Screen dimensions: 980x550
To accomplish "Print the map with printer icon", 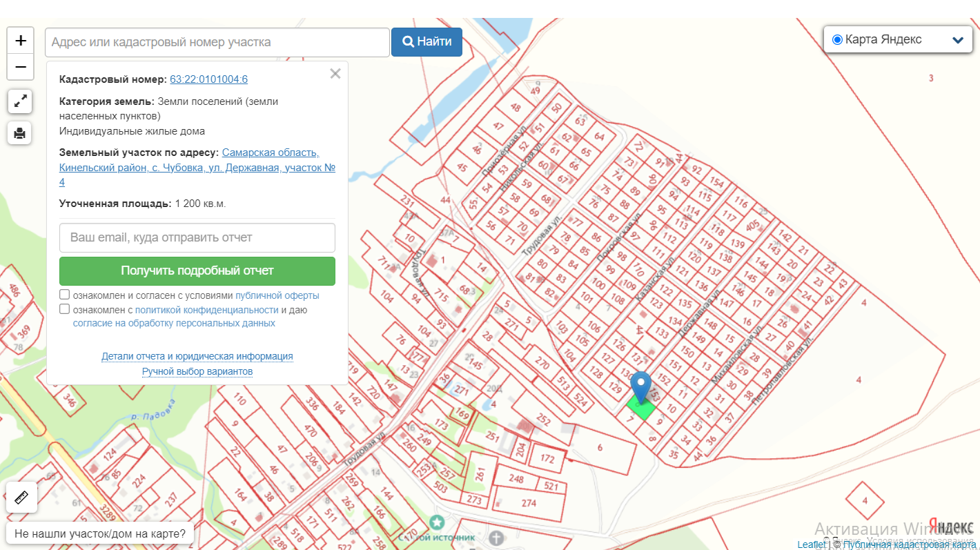I will [x=20, y=132].
